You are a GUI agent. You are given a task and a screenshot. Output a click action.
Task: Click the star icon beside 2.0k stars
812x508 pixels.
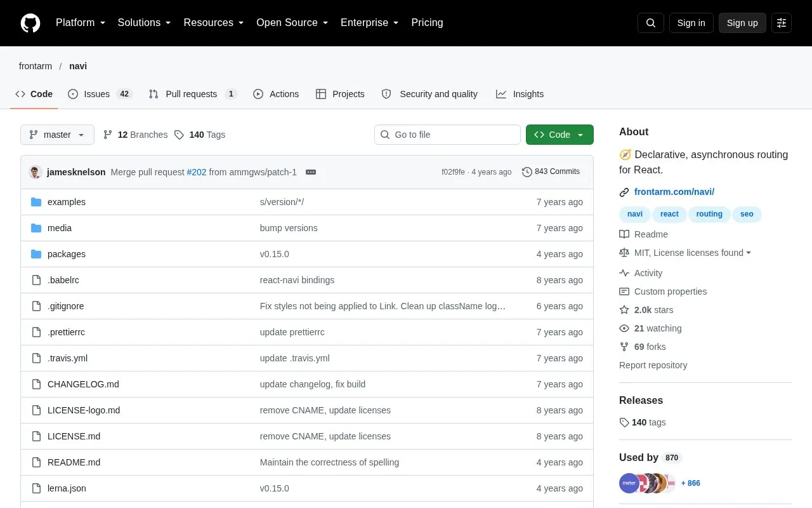pyautogui.click(x=624, y=310)
